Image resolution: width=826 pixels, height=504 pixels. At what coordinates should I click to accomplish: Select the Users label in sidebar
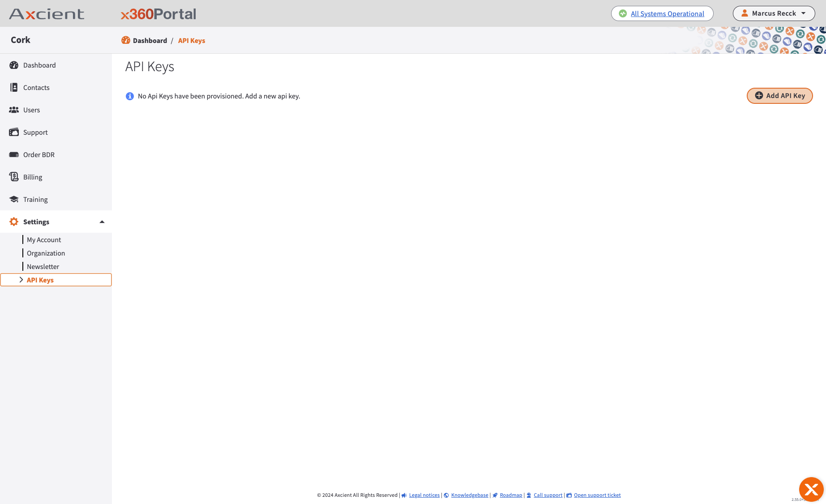(31, 110)
